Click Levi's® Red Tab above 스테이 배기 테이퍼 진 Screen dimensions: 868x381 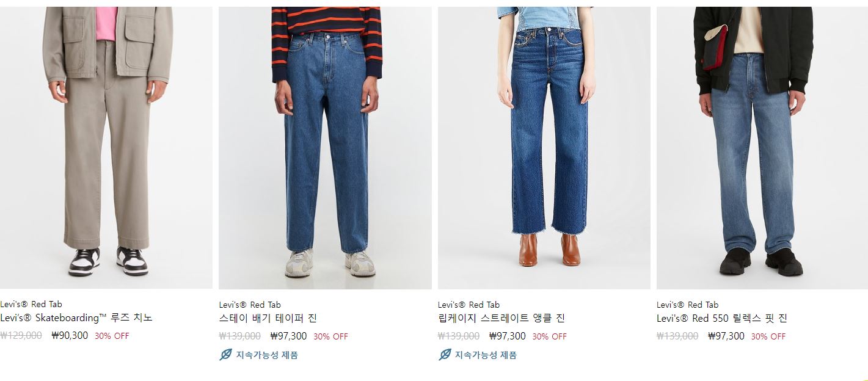pyautogui.click(x=250, y=305)
